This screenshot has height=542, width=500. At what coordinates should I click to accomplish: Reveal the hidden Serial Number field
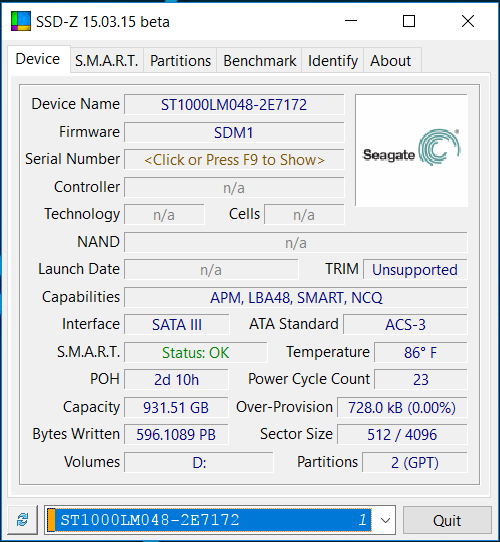(x=234, y=160)
